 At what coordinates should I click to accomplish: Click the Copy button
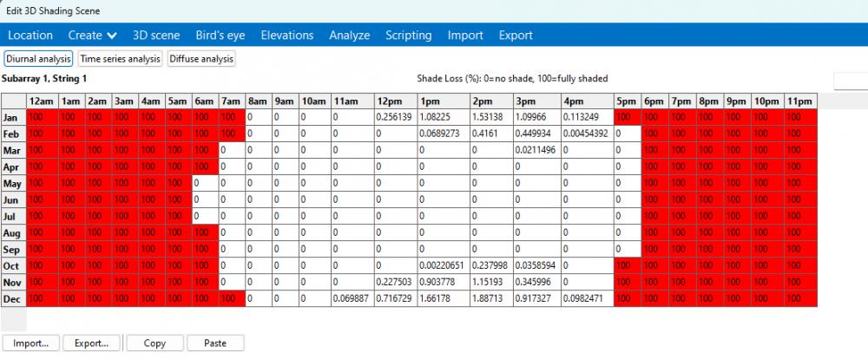click(155, 343)
